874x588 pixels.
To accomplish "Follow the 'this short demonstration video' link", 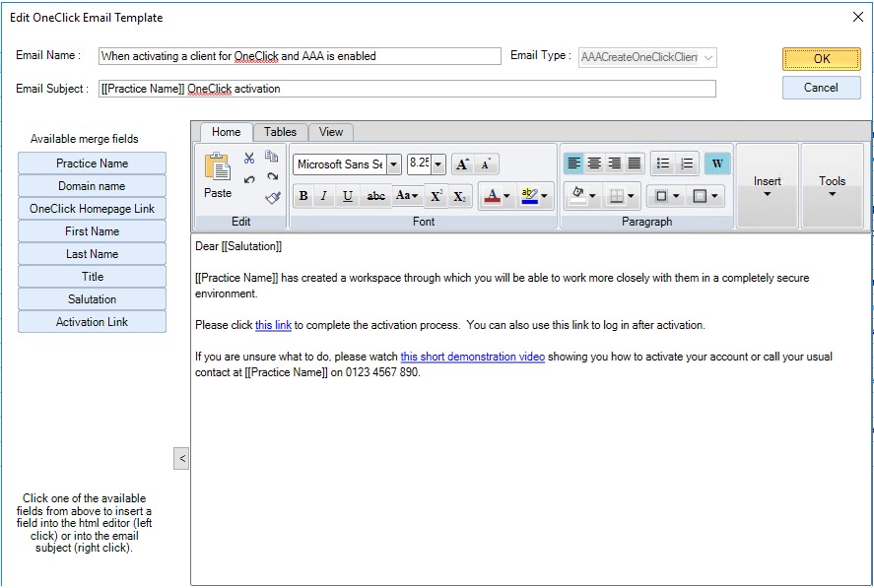I will tap(473, 357).
